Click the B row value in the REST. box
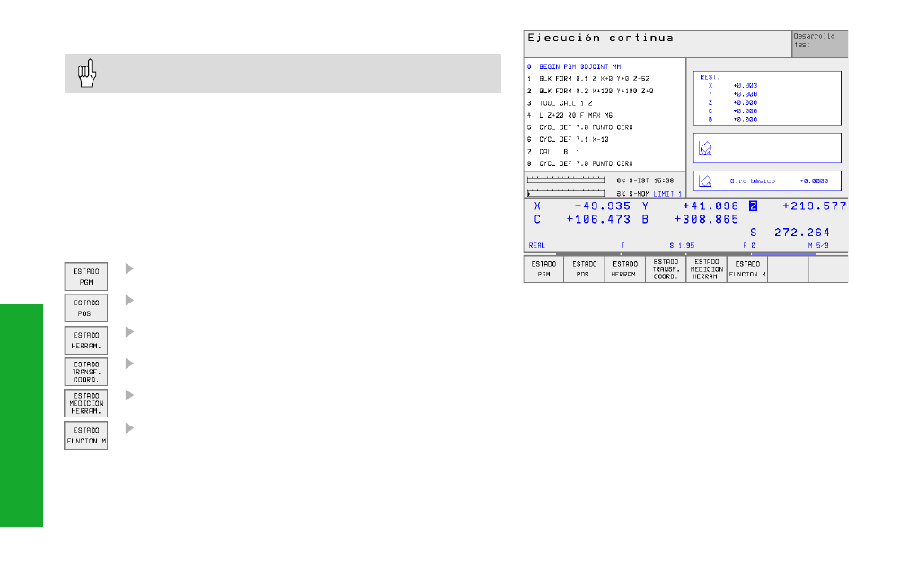The width and height of the screenshot is (909, 588). 746,119
